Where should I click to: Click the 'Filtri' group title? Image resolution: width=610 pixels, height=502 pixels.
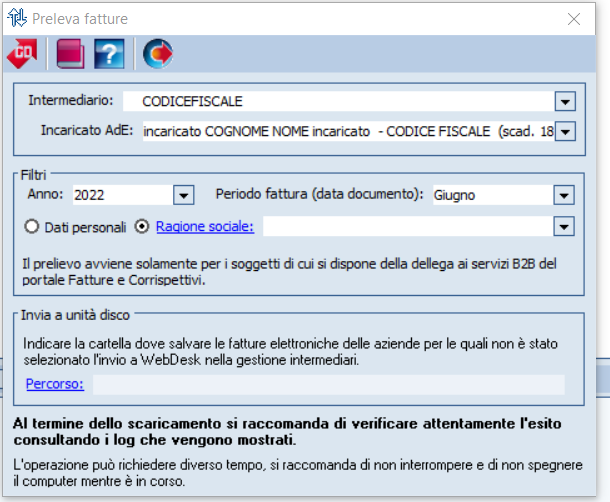[33, 175]
